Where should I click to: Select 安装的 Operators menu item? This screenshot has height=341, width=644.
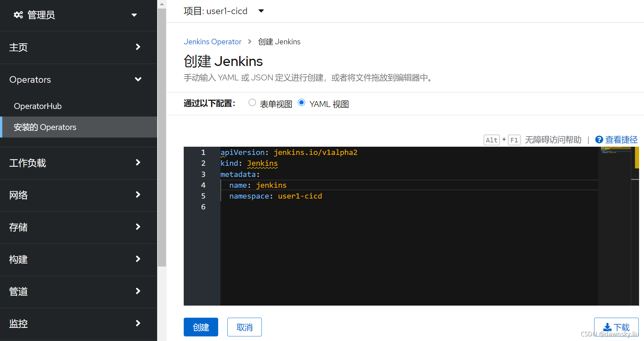coord(78,127)
